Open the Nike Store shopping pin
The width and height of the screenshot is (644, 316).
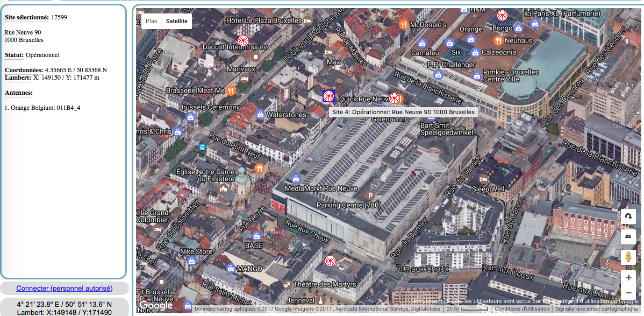[x=191, y=261]
